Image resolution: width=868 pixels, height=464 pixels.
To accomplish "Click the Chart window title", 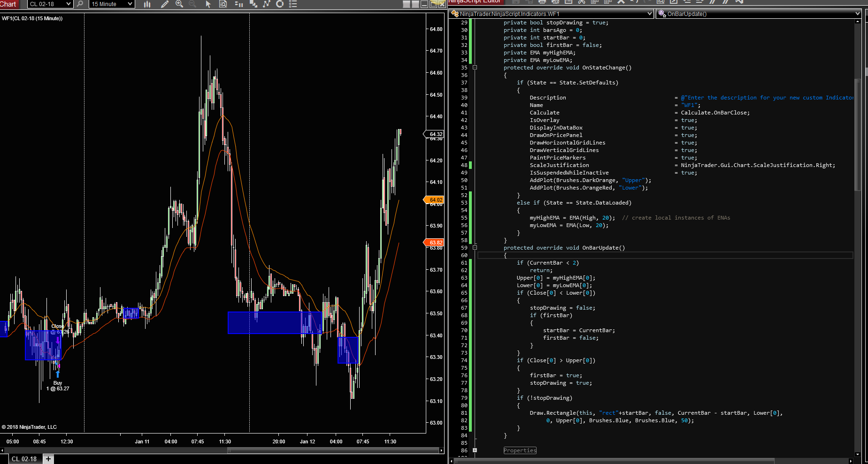I will (8, 4).
